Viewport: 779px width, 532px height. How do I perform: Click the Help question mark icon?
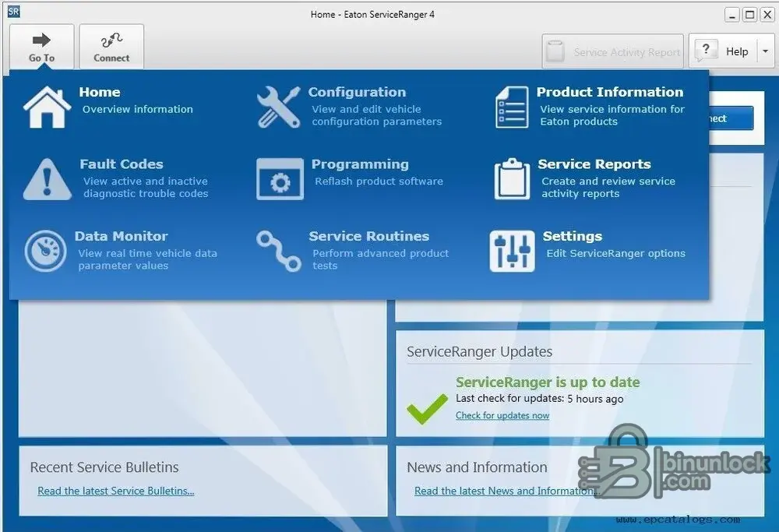tap(706, 51)
